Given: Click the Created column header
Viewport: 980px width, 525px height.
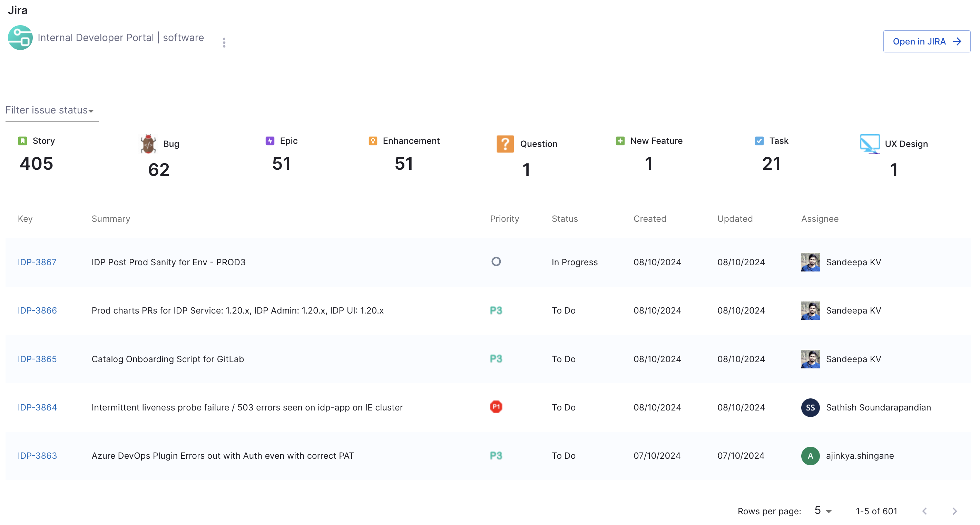Looking at the screenshot, I should click(x=649, y=219).
